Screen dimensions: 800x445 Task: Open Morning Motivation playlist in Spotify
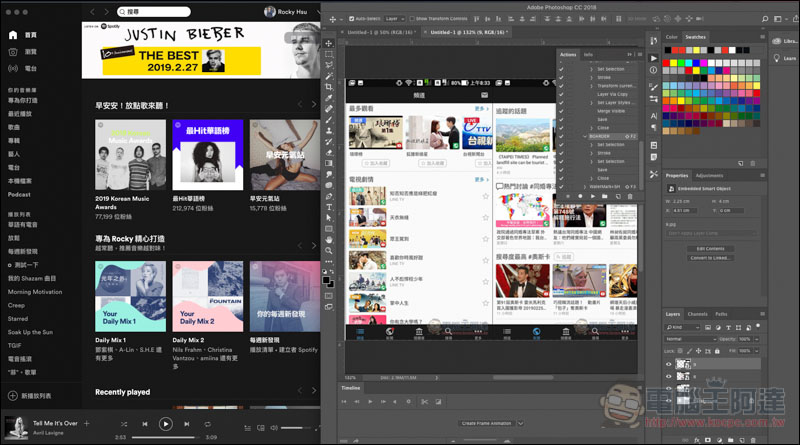click(35, 292)
